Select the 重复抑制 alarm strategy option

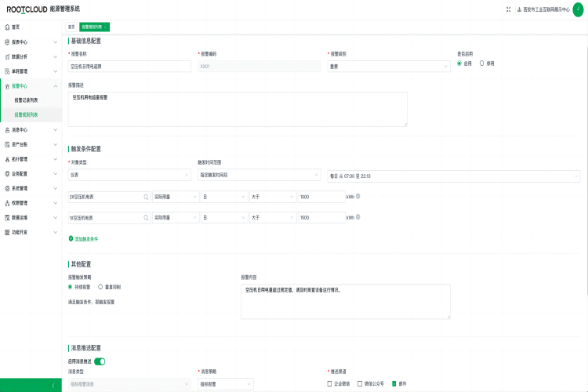click(x=100, y=287)
